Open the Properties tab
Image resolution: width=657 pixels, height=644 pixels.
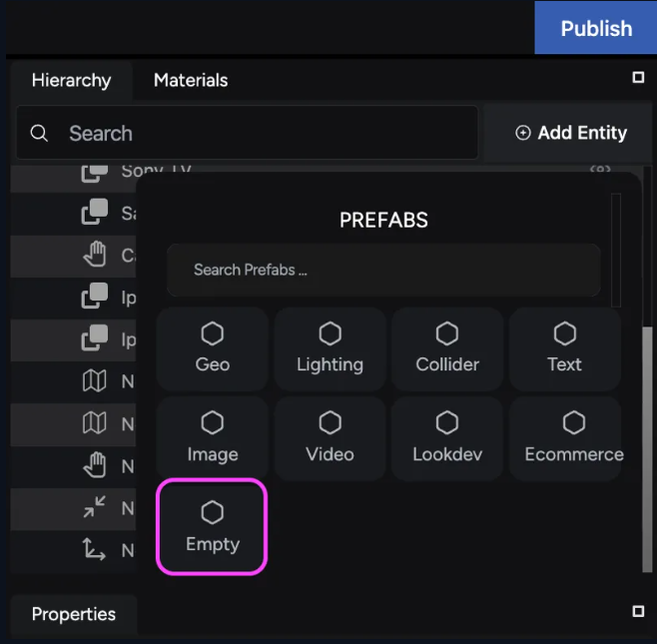point(74,614)
